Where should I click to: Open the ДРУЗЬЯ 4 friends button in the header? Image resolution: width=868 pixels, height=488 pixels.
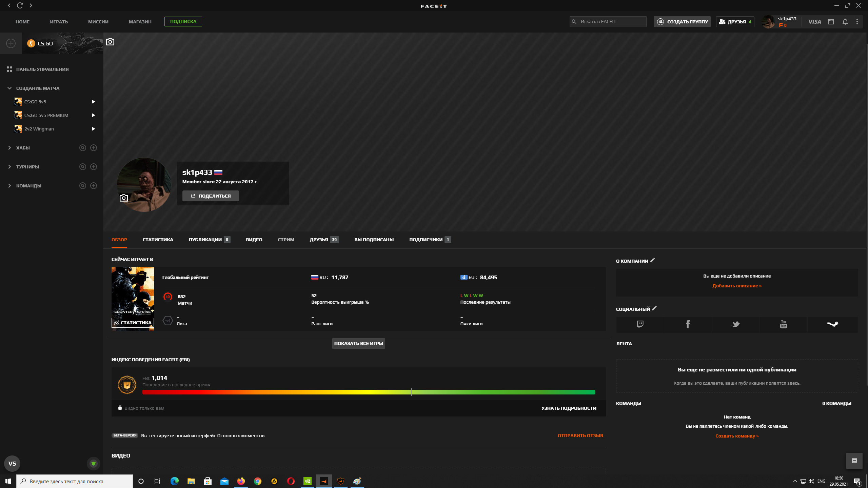735,22
